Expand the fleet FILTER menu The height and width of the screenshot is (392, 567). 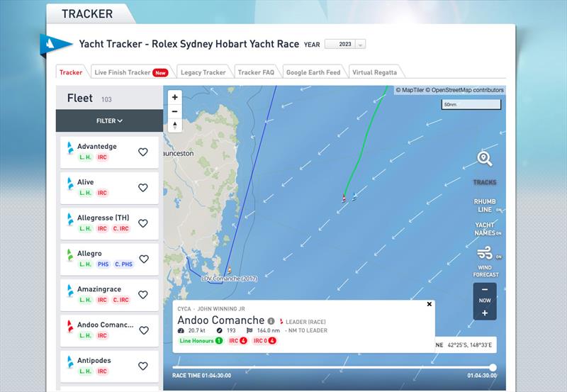(109, 121)
